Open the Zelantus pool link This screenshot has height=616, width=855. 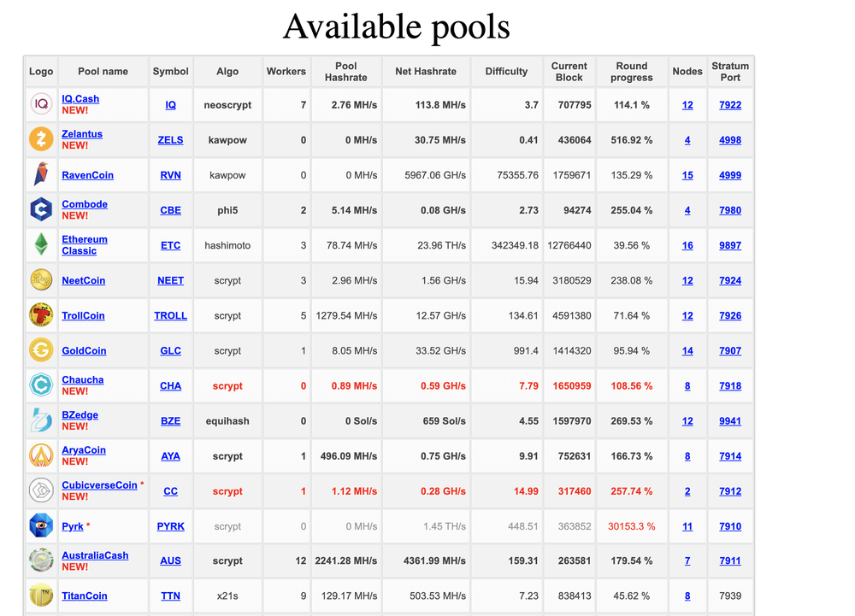(x=82, y=134)
